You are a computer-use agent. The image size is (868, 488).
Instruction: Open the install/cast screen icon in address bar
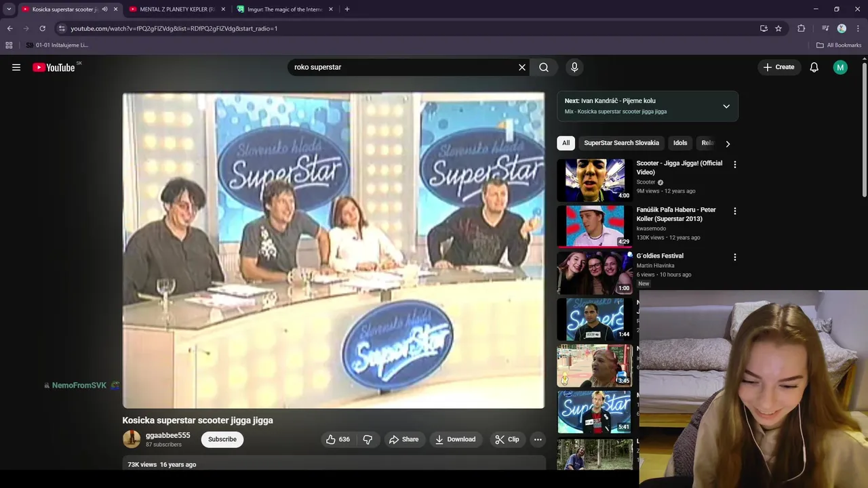click(764, 28)
